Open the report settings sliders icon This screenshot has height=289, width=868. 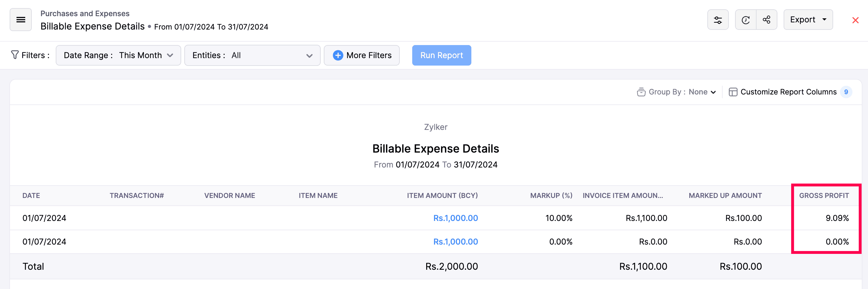(x=718, y=20)
